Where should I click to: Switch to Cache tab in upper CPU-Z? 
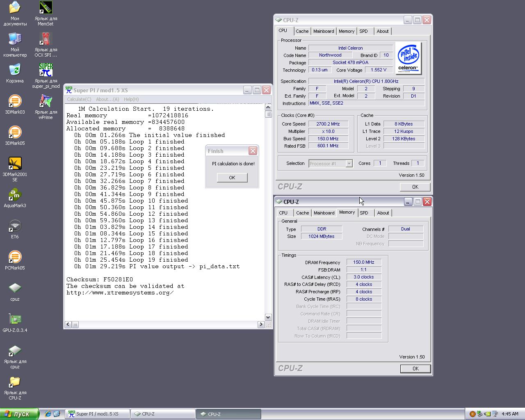302,31
